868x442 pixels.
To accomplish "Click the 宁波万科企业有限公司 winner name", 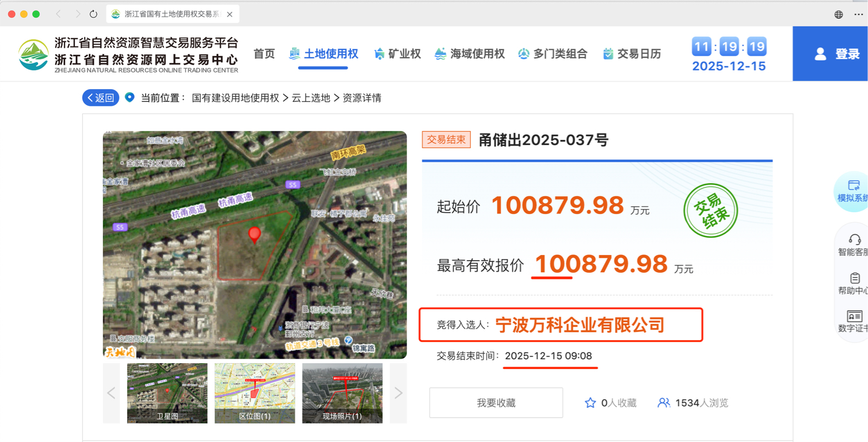I will (x=580, y=325).
